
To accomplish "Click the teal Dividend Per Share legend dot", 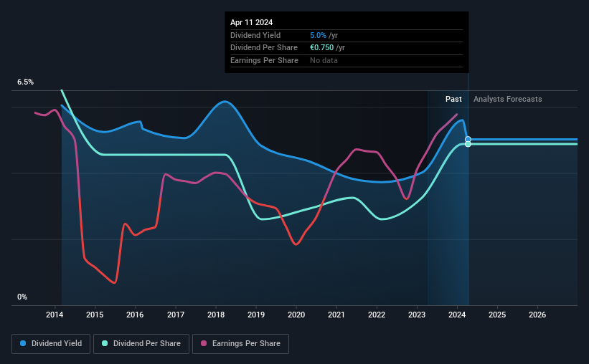I will coord(105,343).
